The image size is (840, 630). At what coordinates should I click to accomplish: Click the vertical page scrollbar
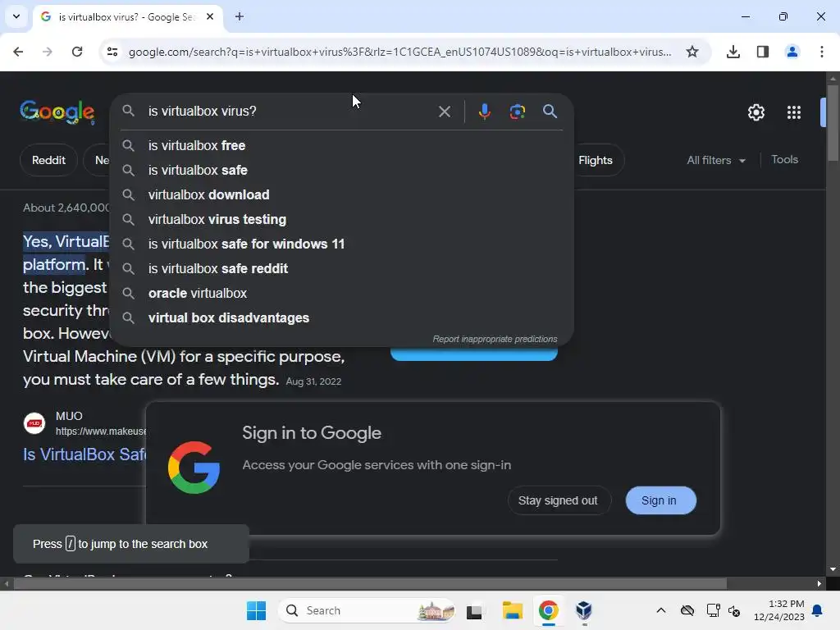point(833,123)
